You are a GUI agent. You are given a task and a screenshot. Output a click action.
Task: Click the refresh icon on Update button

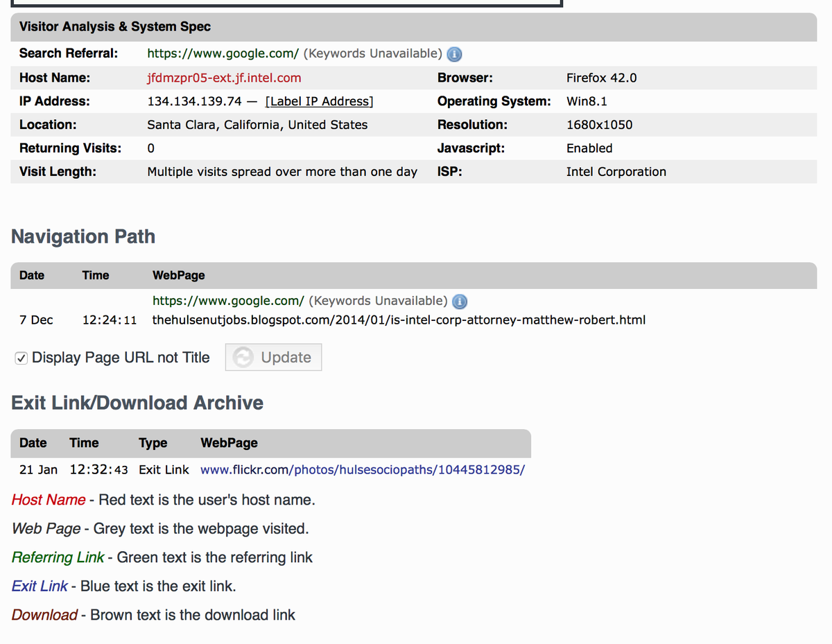pos(243,357)
